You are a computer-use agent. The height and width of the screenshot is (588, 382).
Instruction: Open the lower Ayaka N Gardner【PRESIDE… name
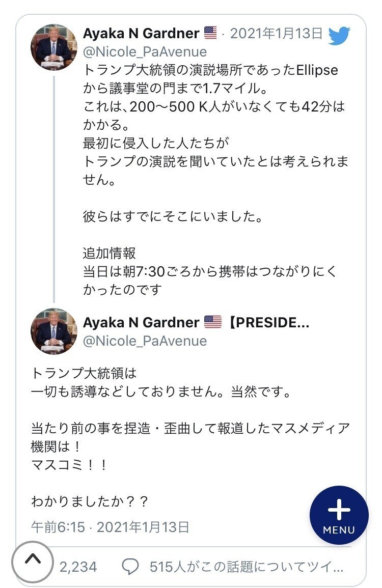pos(196,322)
